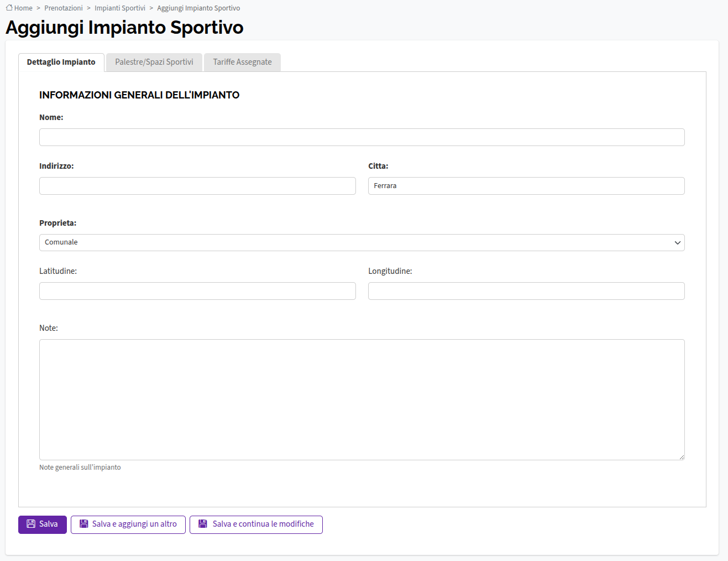
Task: Click the Aggiungi Impianto Sportivo breadcrumb text
Action: click(198, 8)
